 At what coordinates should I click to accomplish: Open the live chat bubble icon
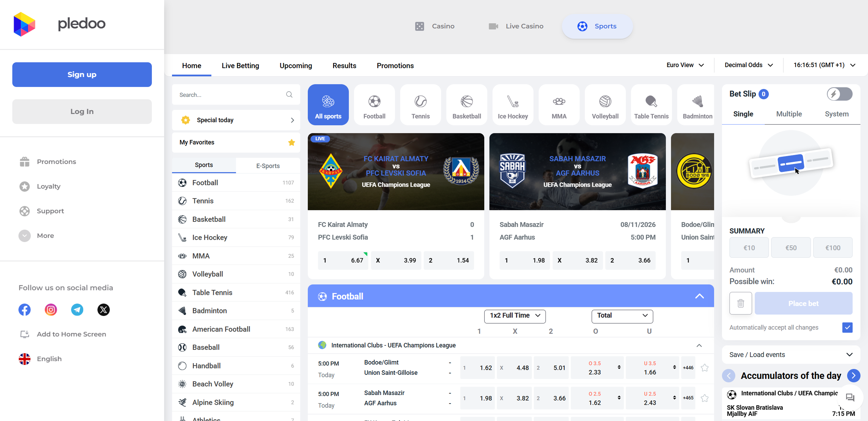[850, 397]
